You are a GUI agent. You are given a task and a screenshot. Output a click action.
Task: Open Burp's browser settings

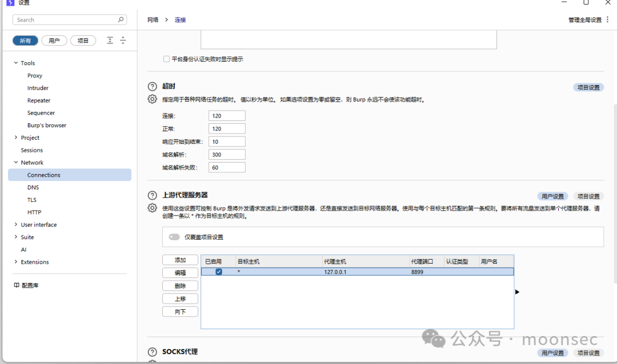47,126
